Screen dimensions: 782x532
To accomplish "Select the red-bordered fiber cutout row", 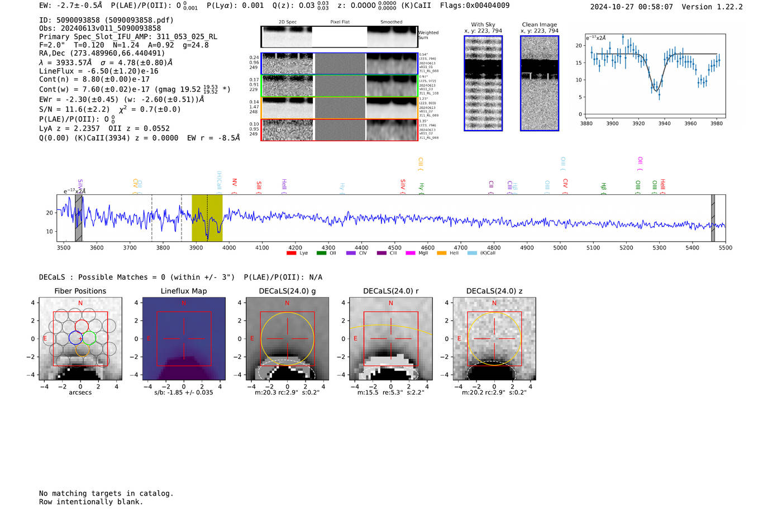I will click(x=340, y=130).
